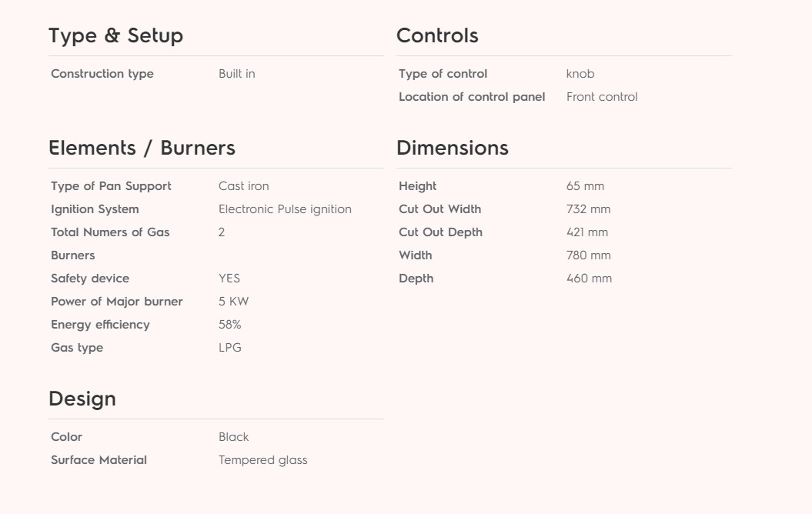Select the Cut Out Width label

pos(440,209)
